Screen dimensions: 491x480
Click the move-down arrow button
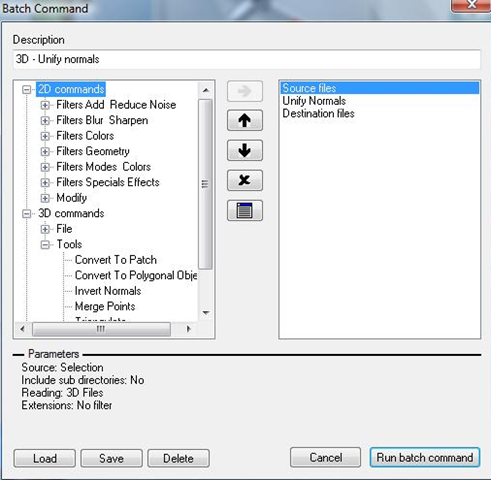coord(245,150)
